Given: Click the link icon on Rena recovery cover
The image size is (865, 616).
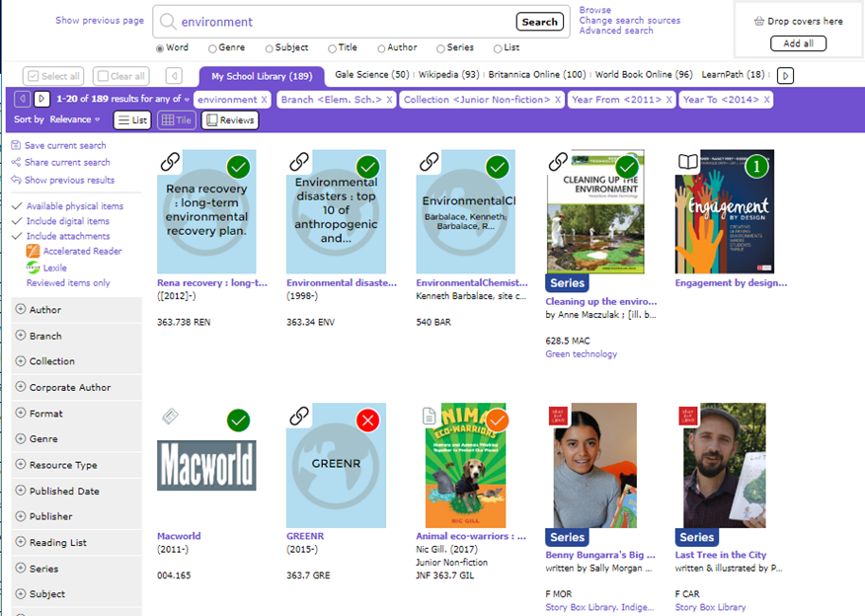Looking at the screenshot, I should (x=170, y=162).
